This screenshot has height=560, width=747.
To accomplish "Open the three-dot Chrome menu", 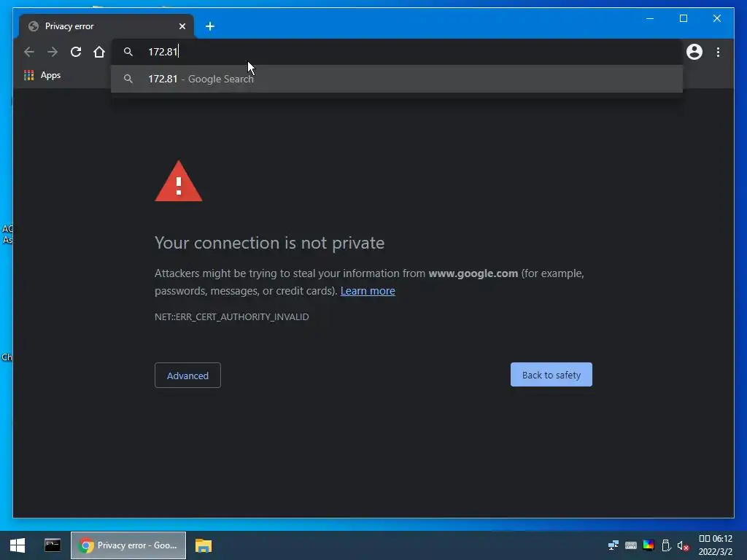I will pyautogui.click(x=718, y=52).
